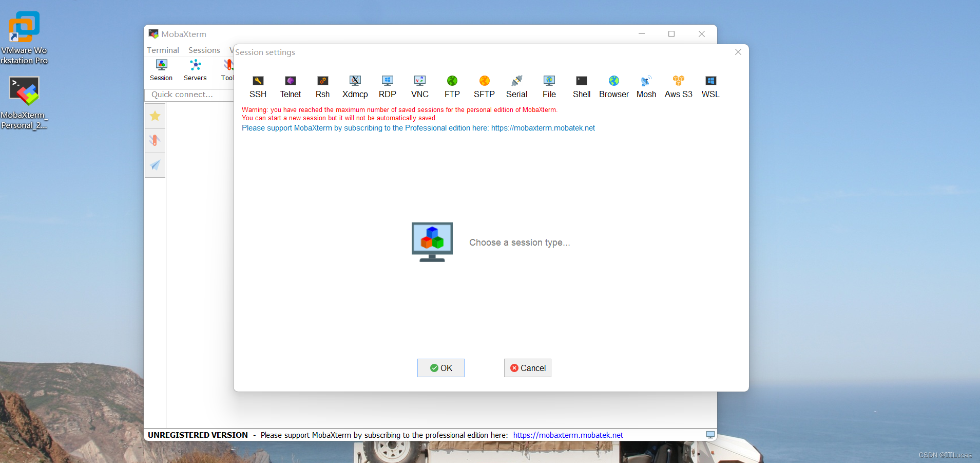Select the SSH session type
This screenshot has height=463, width=980.
click(258, 87)
